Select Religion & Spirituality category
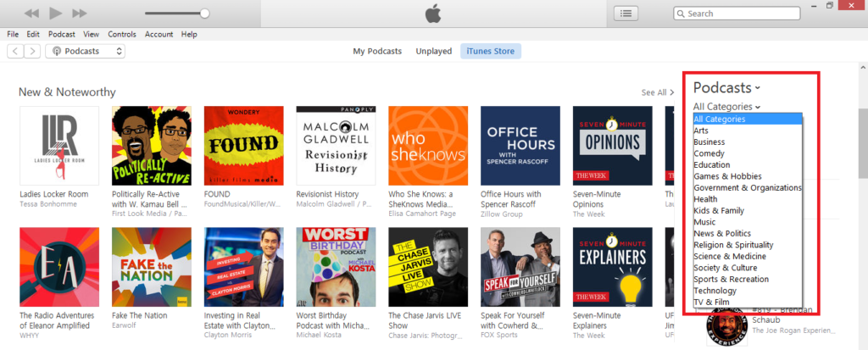 pos(748,245)
